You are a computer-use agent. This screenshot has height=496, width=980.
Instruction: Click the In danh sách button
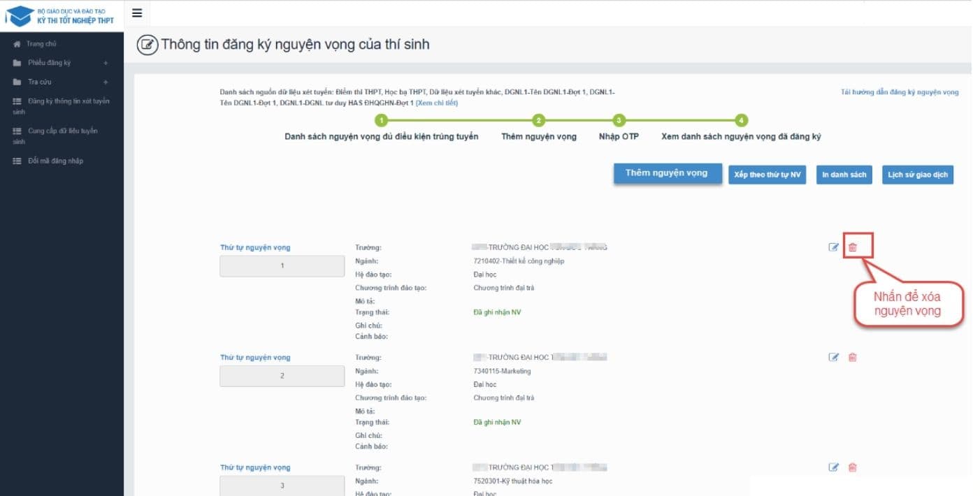point(844,175)
